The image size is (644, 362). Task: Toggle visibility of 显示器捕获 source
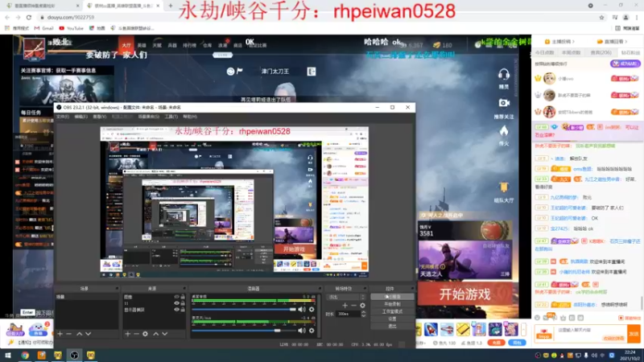[176, 310]
